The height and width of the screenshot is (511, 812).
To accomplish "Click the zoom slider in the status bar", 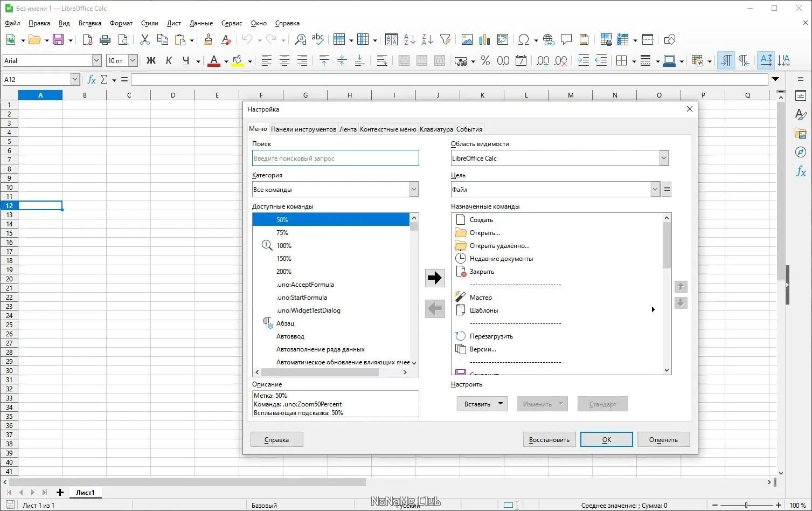I will click(746, 506).
